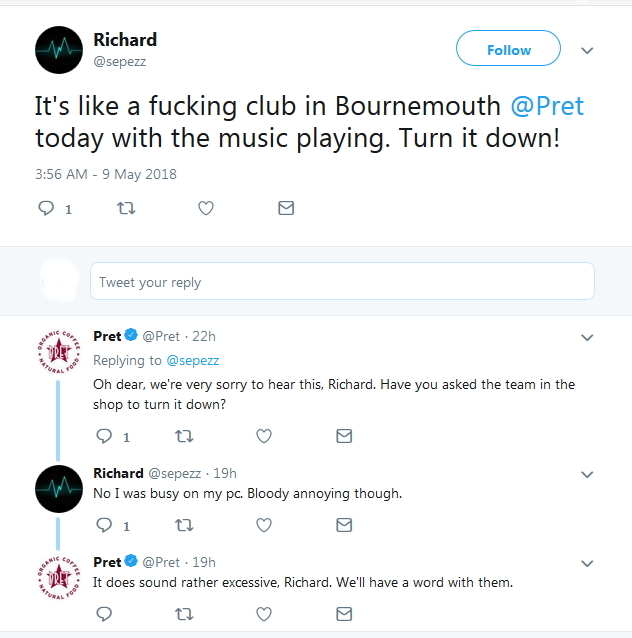Reply to Pret's first response
The height and width of the screenshot is (638, 632).
coord(103,436)
